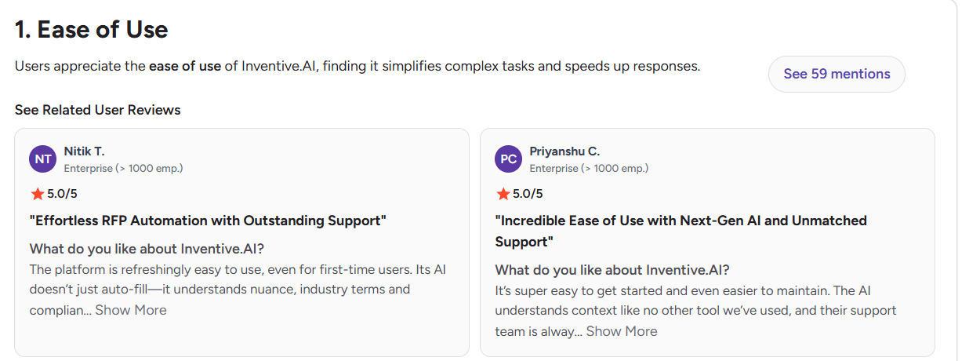
Task: Open the See 59 mentions button
Action: coord(837,74)
